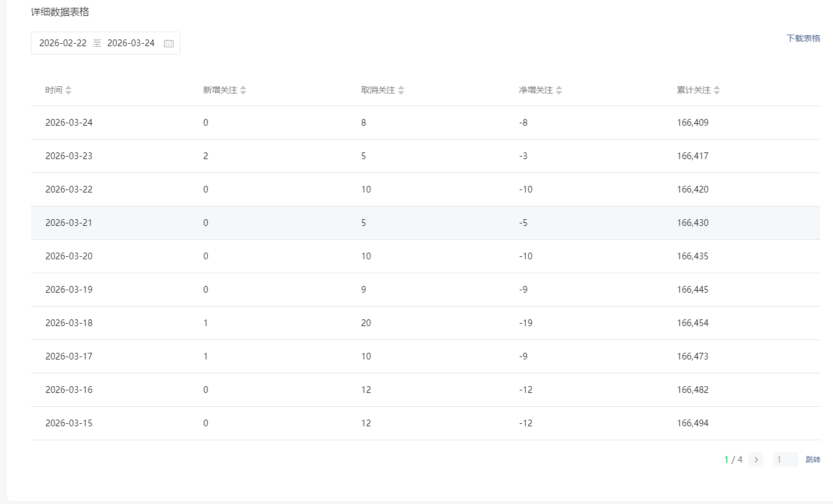The image size is (833, 504).
Task: Click the 2026-03-18 date cell
Action: [x=69, y=323]
